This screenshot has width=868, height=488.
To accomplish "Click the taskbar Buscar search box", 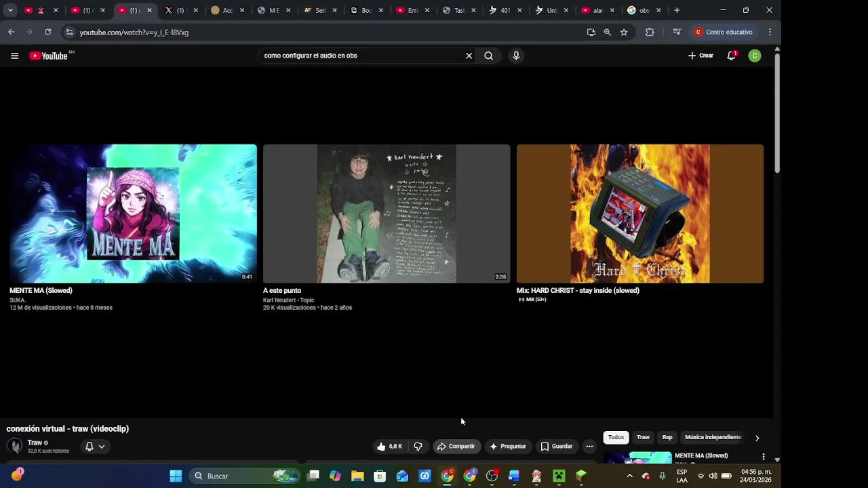I will tap(244, 476).
